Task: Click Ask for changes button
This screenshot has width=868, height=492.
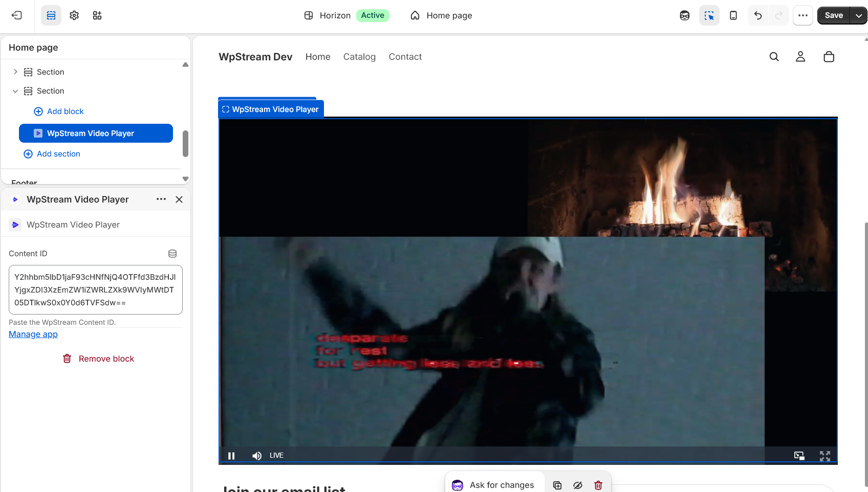Action: [x=493, y=485]
